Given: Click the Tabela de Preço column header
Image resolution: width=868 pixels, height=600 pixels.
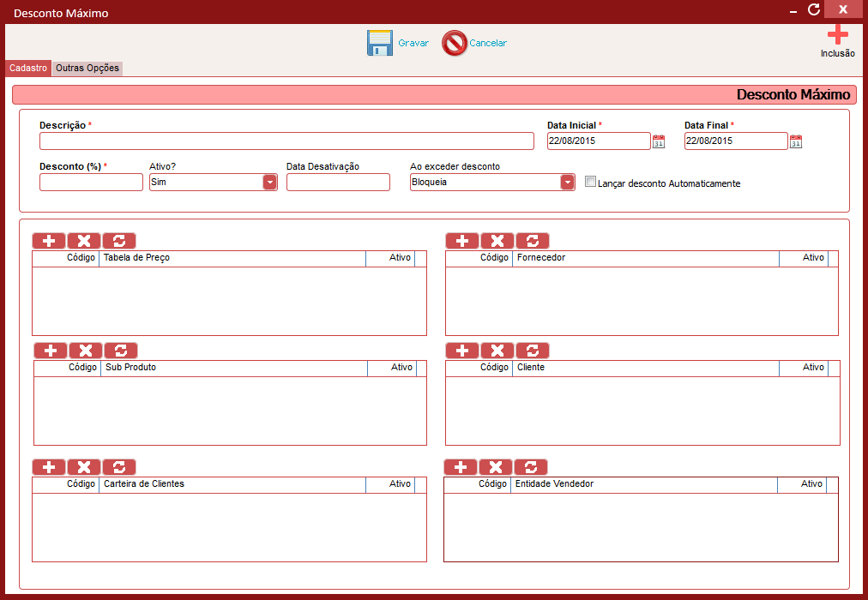Looking at the screenshot, I should coord(232,258).
